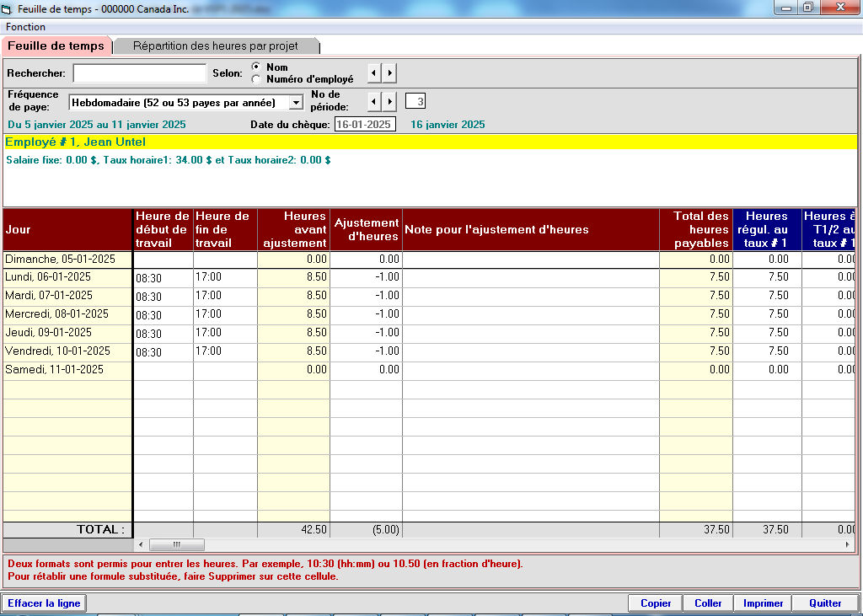Decrease the pay period number arrow
Viewport: 863px width, 616px height.
point(374,102)
